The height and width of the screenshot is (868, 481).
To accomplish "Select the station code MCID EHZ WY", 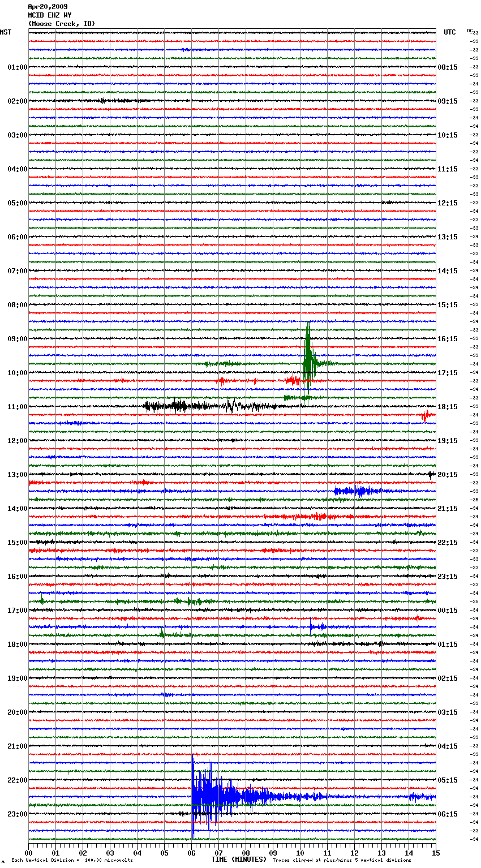I will pyautogui.click(x=50, y=15).
